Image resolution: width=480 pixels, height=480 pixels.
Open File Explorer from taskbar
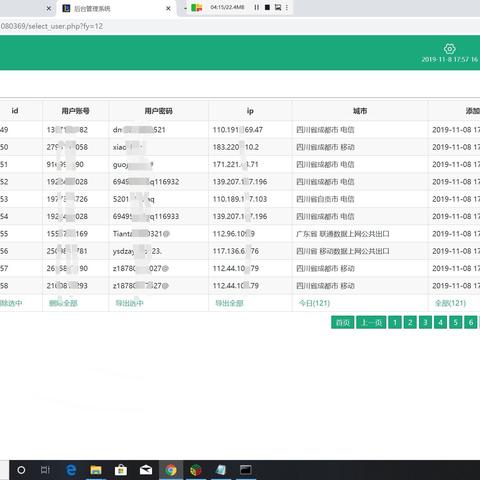click(x=96, y=470)
